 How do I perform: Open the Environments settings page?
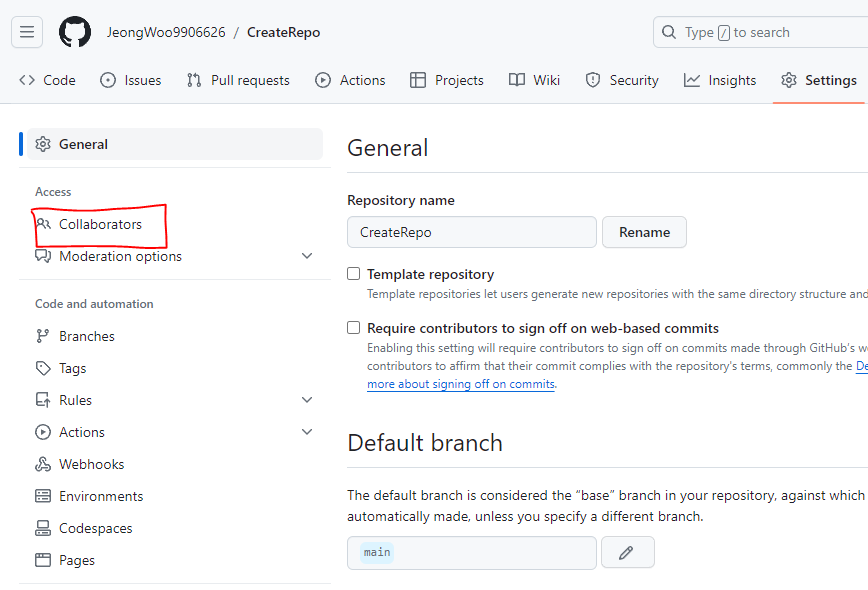pyautogui.click(x=101, y=496)
